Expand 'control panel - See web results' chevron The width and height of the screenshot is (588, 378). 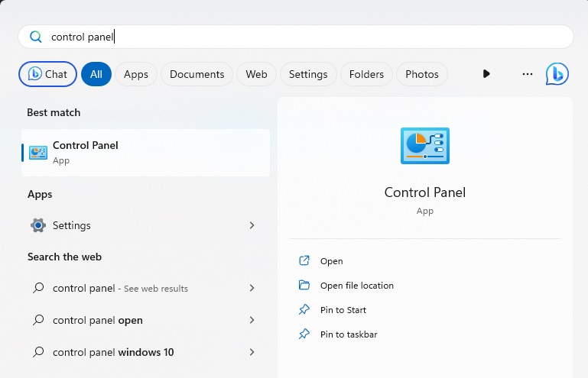(x=252, y=288)
